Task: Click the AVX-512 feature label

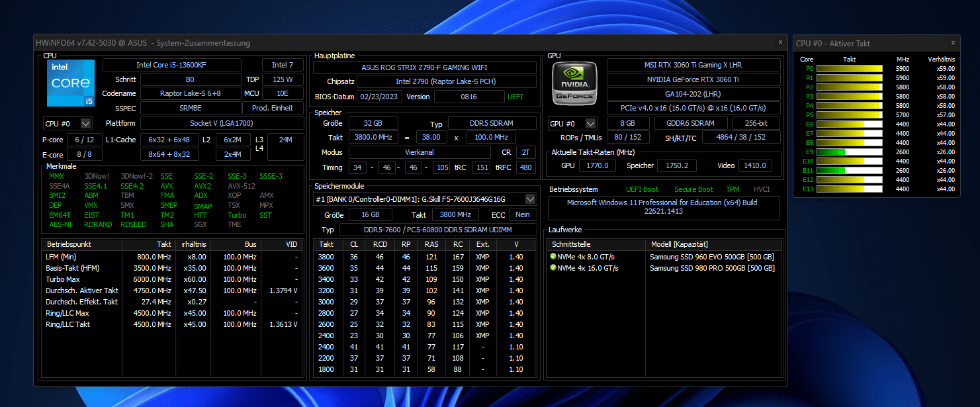Action: (242, 186)
